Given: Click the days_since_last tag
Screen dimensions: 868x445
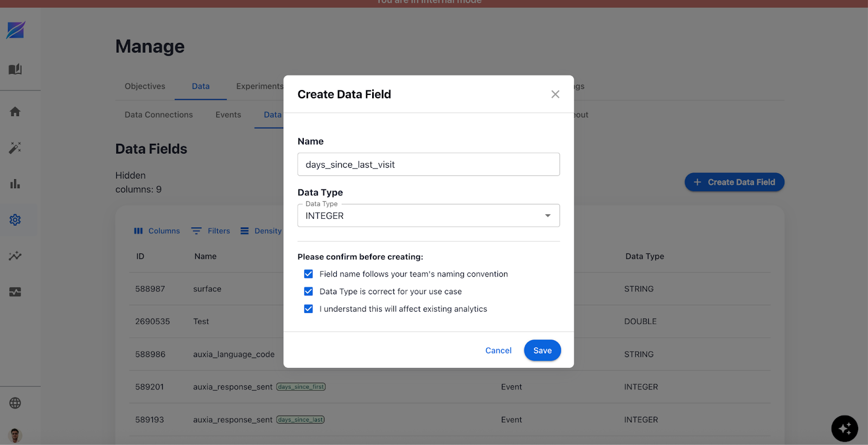Looking at the screenshot, I should click(x=301, y=419).
